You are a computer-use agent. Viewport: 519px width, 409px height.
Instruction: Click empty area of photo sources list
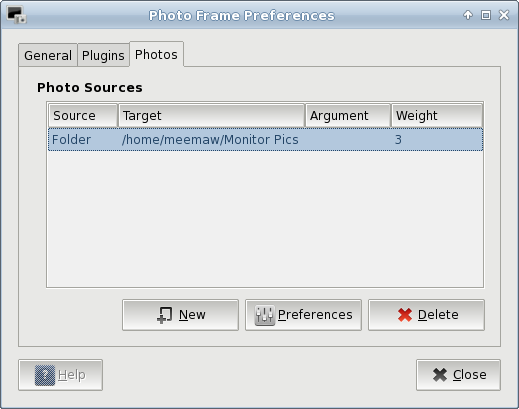[265, 218]
